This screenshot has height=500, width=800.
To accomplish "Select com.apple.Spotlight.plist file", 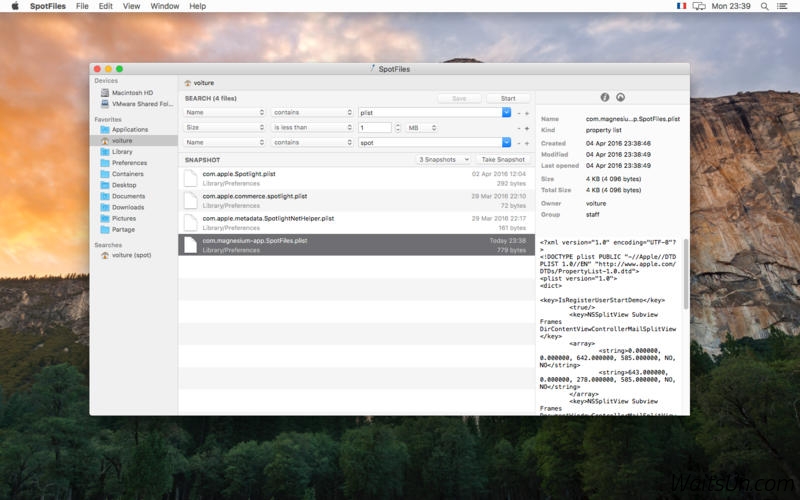I will click(x=357, y=179).
